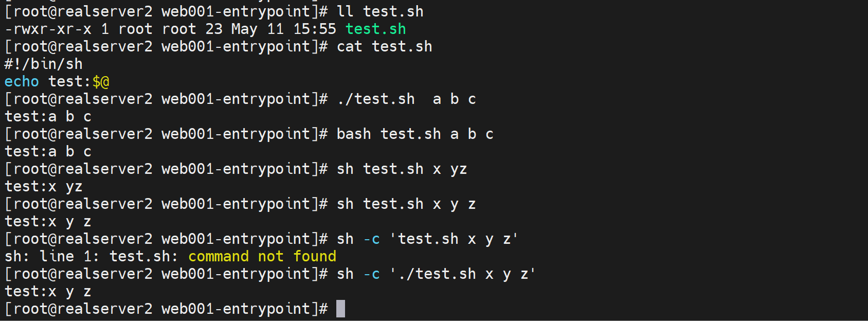Click the -rwxr-xr-x permissions string
Viewport: 868px width, 321px height.
pos(48,29)
